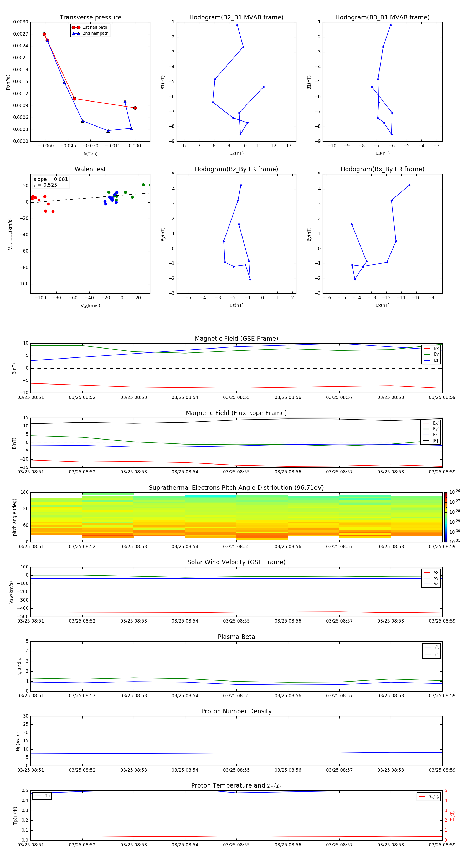The height and width of the screenshot is (868, 473).
Task: Click the '0.0027' tick on Transverse pressure
Action: tap(20, 34)
